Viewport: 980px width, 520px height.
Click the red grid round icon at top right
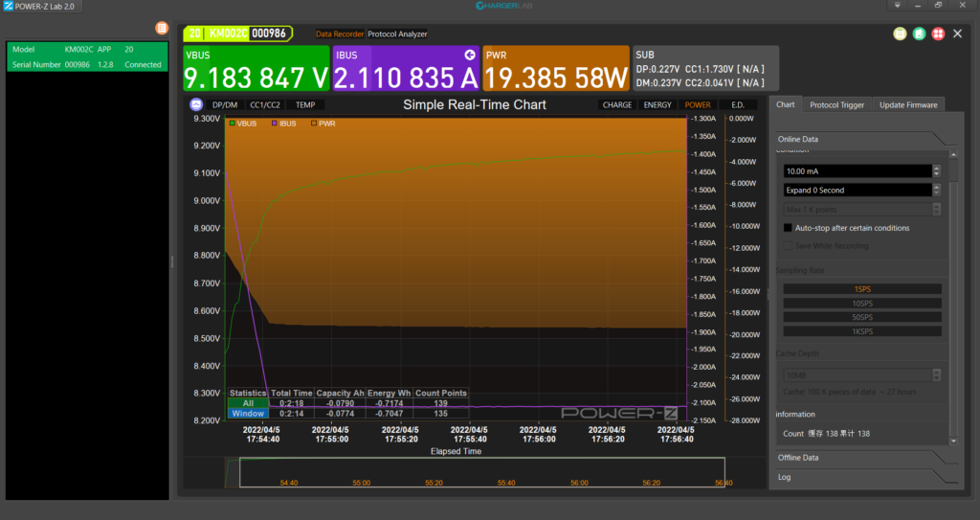[938, 34]
